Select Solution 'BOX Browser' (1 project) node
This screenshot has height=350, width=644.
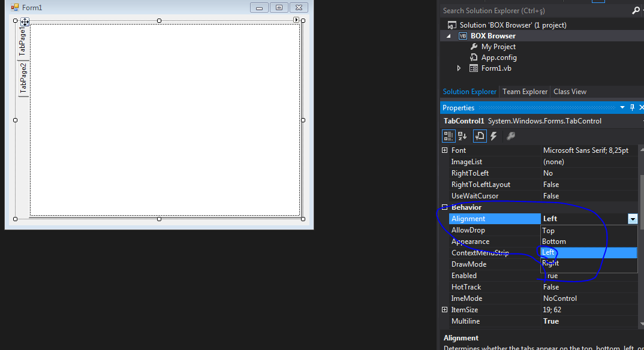(x=513, y=25)
